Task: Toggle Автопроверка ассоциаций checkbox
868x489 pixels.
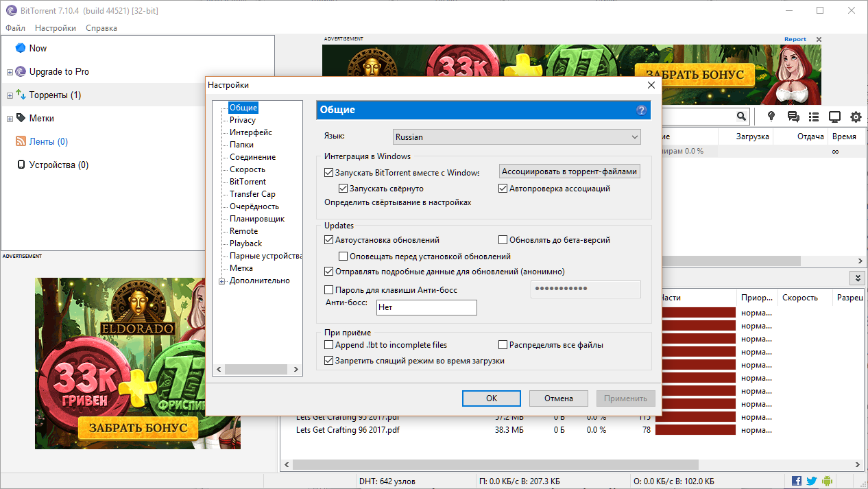Action: coord(503,189)
